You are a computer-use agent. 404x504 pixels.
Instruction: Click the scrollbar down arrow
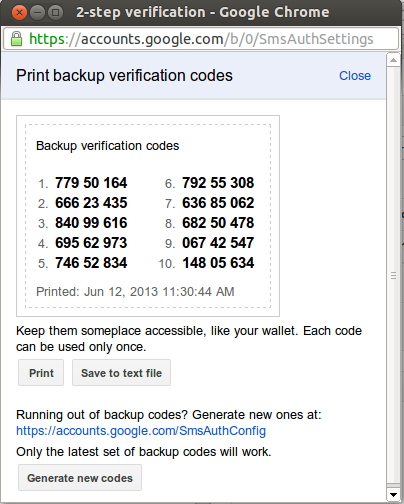(393, 495)
